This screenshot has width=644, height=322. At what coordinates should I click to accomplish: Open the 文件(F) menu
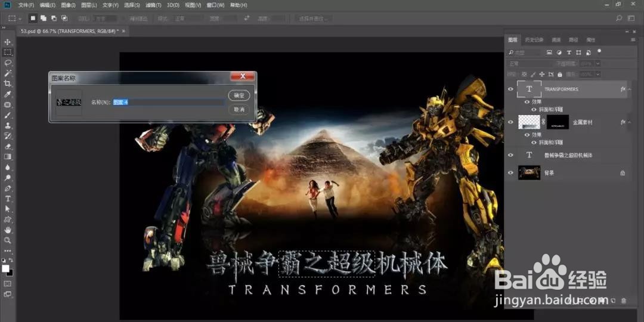point(26,5)
